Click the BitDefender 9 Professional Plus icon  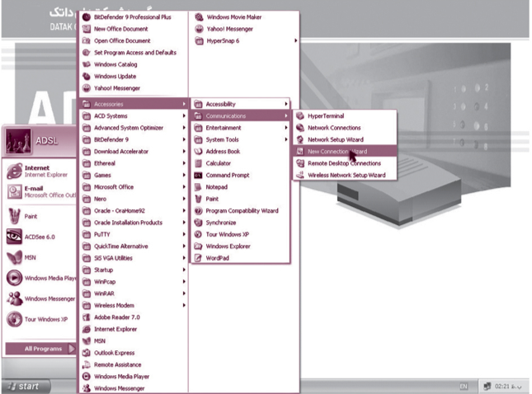coord(87,17)
